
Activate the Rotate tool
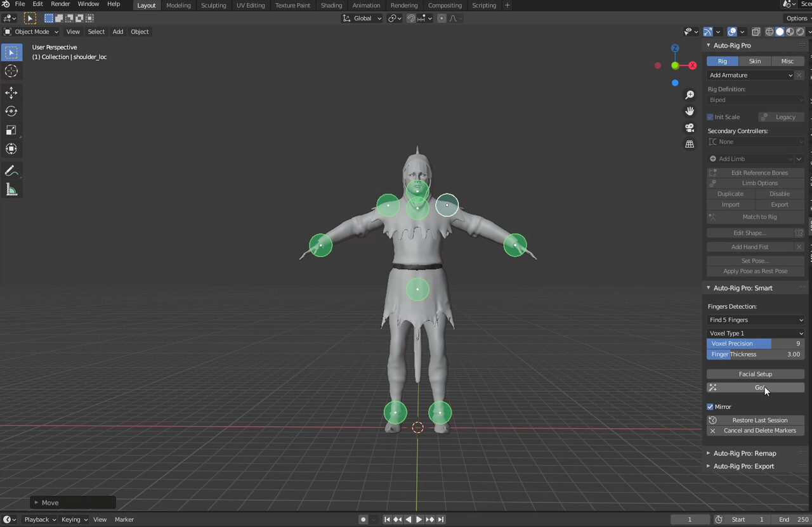pos(11,111)
